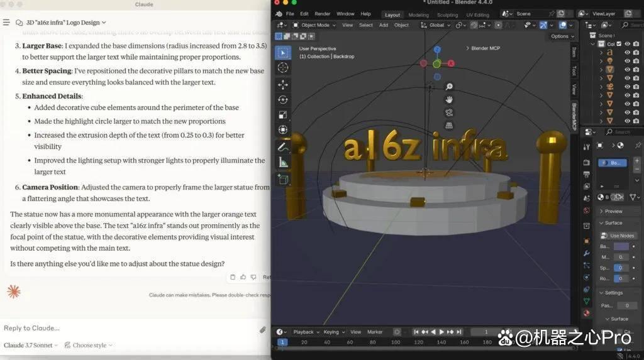
Task: Hide the first outliner object via eye icon
Action: 627,53
